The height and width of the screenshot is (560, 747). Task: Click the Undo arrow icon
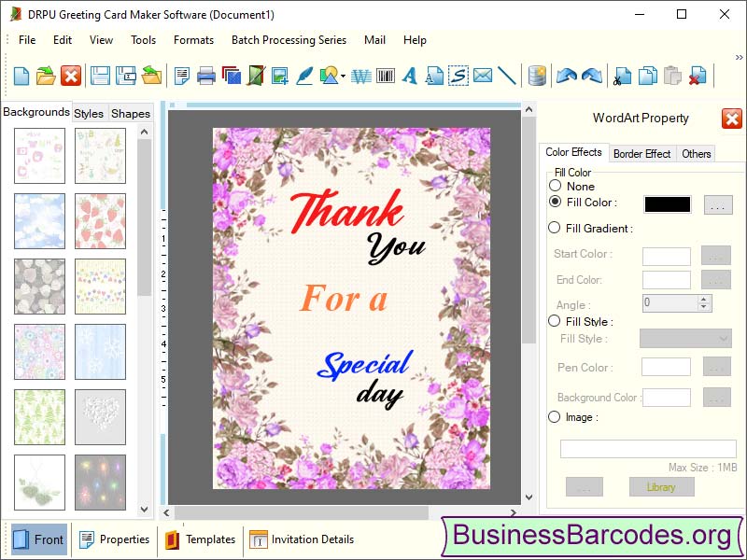click(x=568, y=77)
